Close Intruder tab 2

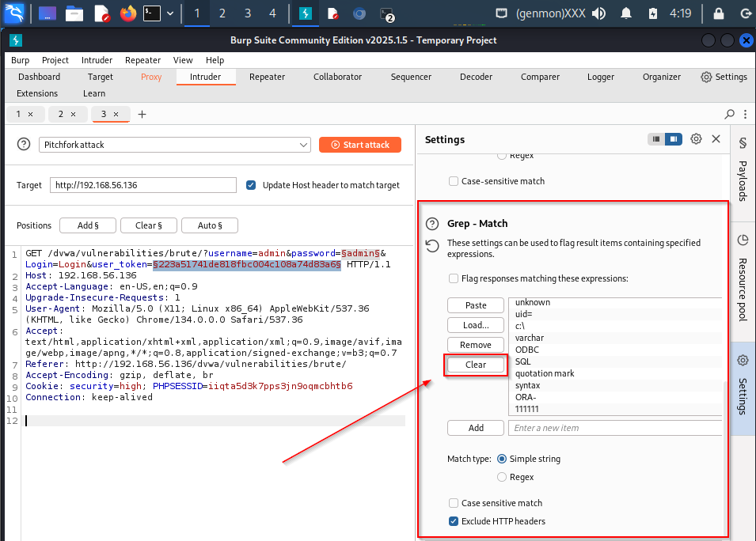(x=74, y=114)
